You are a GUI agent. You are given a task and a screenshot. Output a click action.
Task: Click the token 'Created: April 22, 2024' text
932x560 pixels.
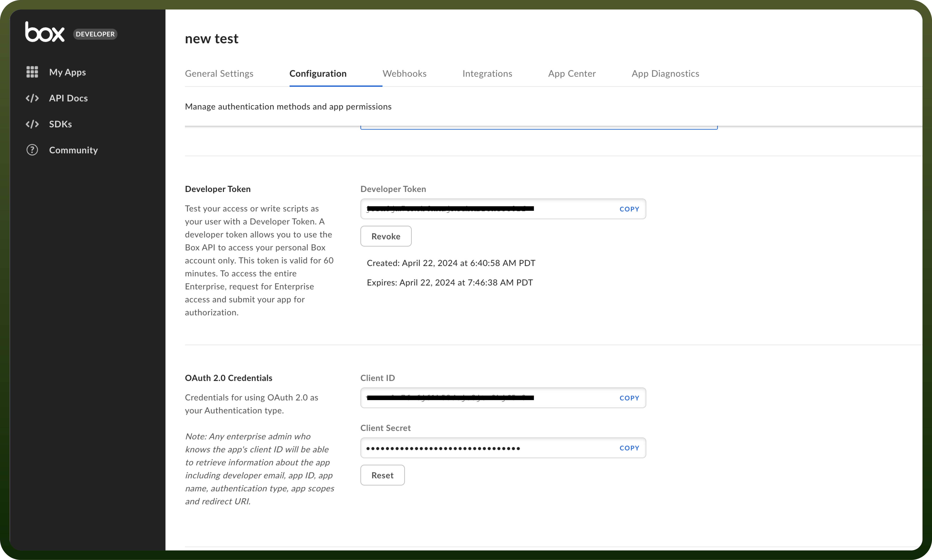[451, 263]
